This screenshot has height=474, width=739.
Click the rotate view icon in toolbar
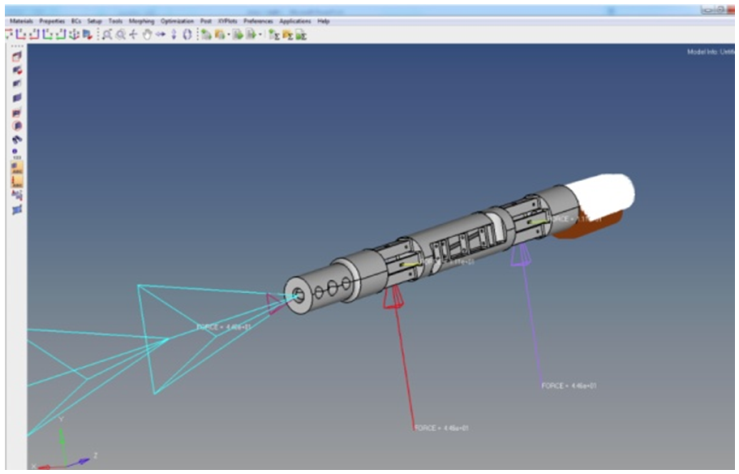click(186, 34)
